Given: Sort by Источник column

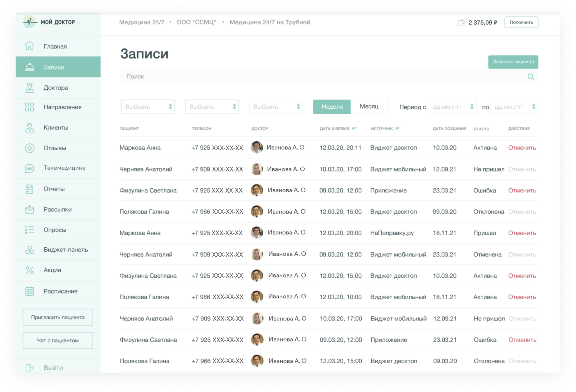Looking at the screenshot, I should click(x=398, y=129).
